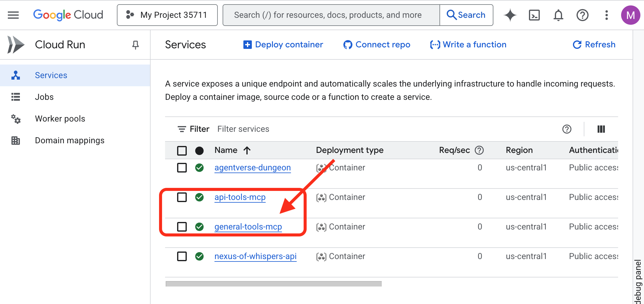Image resolution: width=644 pixels, height=304 pixels.
Task: Open the main navigation hamburger menu
Action: pyautogui.click(x=13, y=15)
